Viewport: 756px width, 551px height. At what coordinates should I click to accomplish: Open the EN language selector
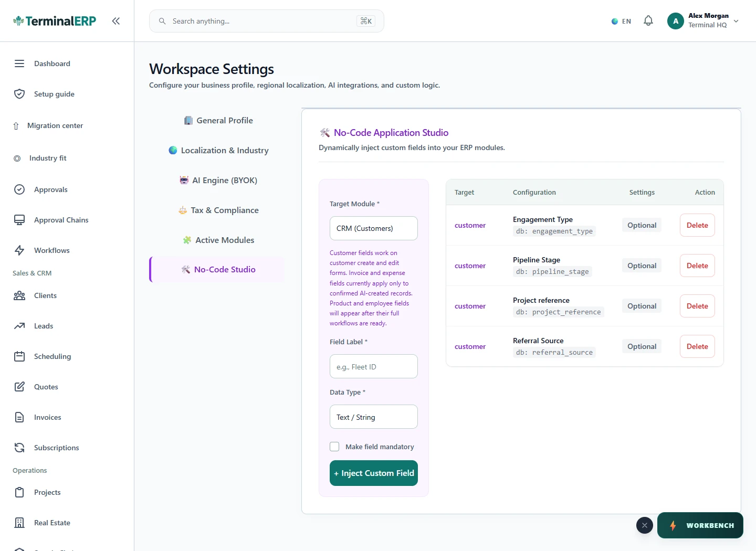tap(622, 22)
